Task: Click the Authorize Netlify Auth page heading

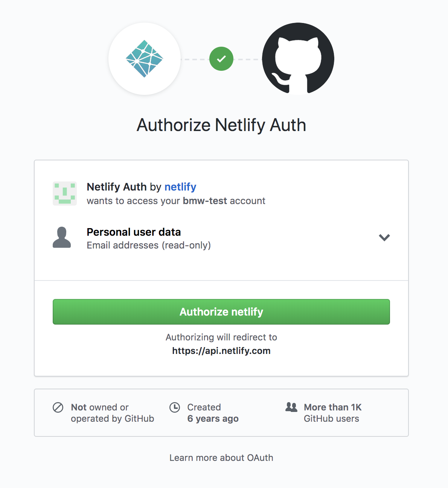Action: pos(221,125)
